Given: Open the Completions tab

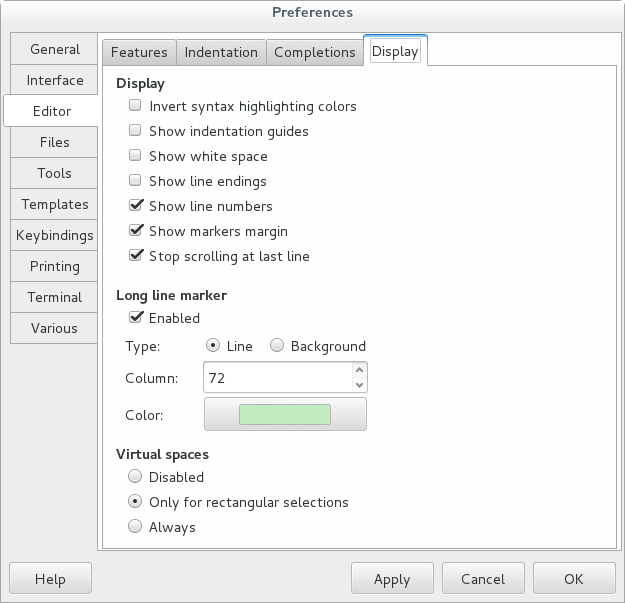Looking at the screenshot, I should tap(314, 53).
